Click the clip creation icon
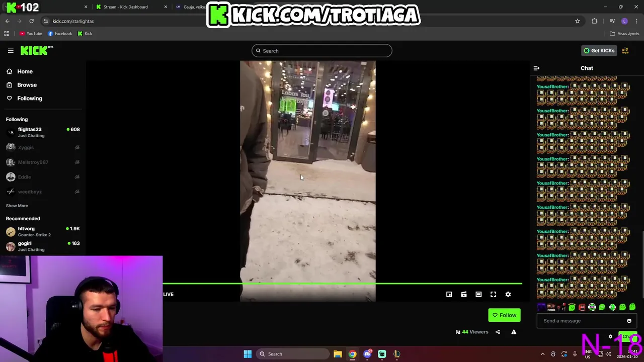This screenshot has width=644, height=362. 464,295
